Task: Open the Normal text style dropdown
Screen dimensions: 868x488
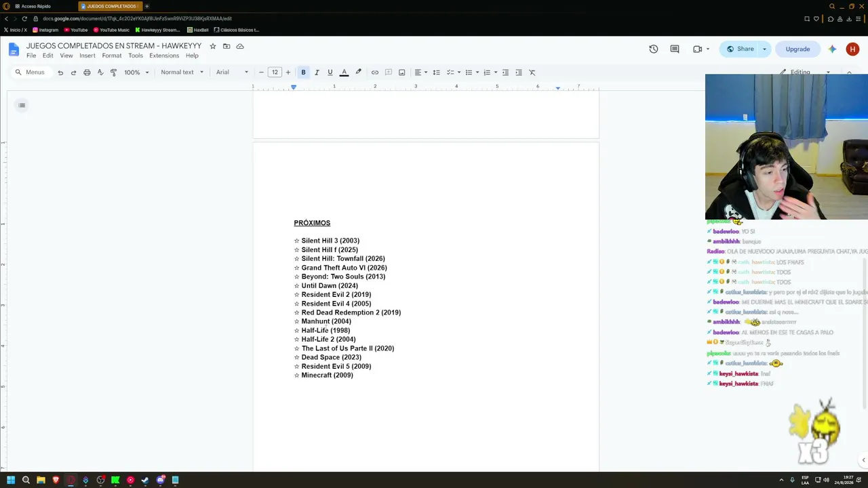Action: [182, 73]
